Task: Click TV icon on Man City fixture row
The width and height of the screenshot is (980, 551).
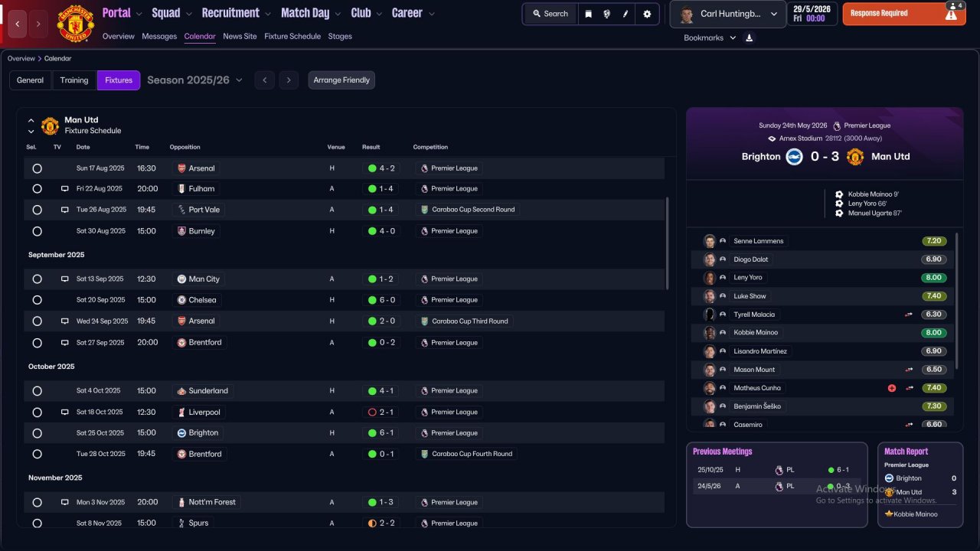Action: (65, 279)
